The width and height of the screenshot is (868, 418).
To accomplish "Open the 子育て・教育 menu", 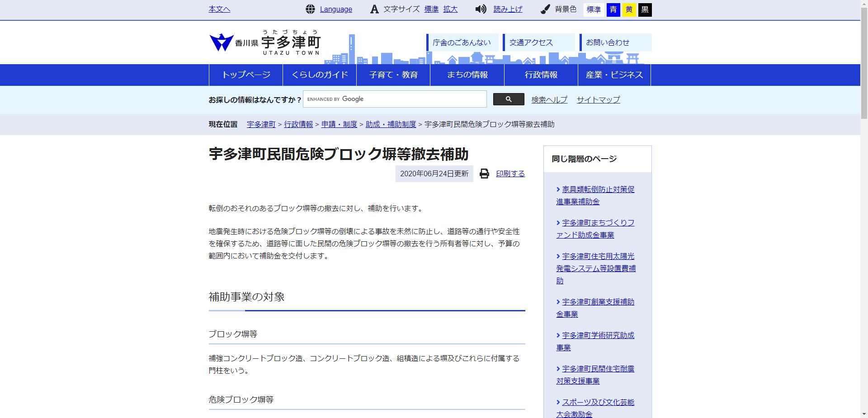I will click(393, 75).
